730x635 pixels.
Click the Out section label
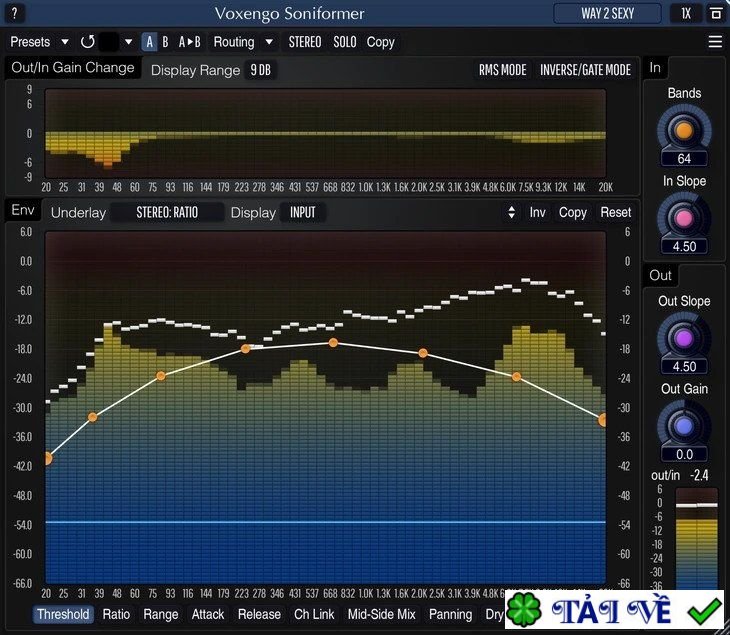click(x=660, y=275)
